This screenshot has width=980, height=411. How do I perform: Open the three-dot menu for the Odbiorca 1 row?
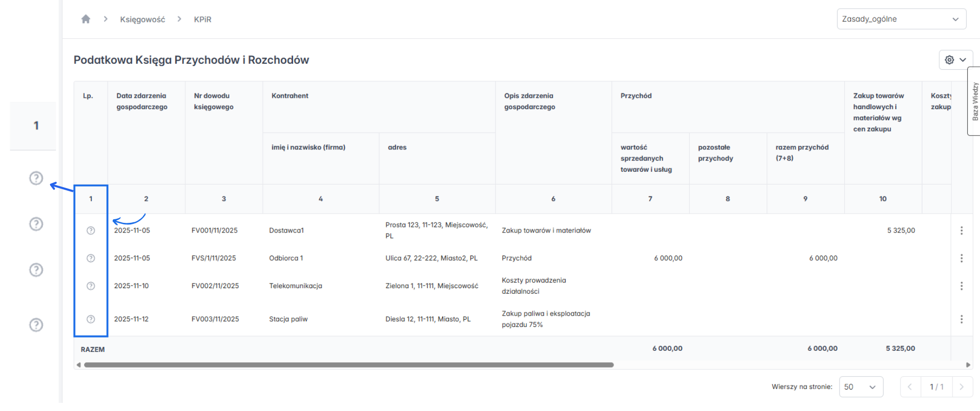[962, 258]
